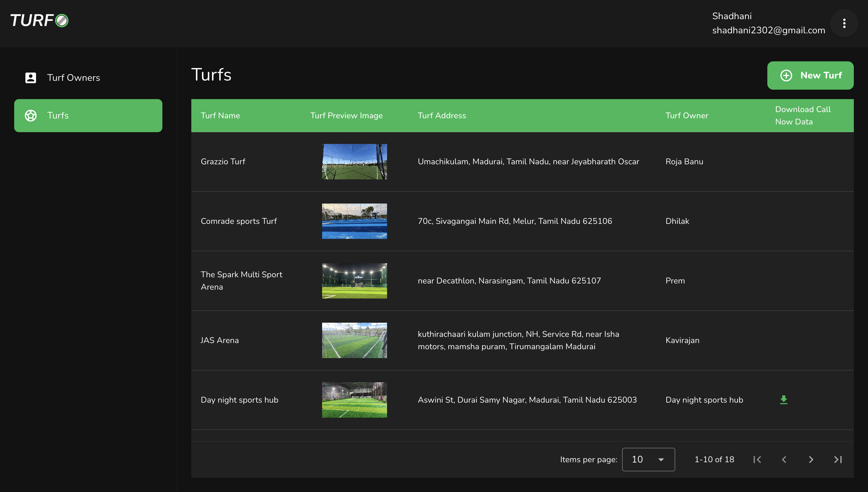
Task: Select Turfs in the sidebar
Action: tap(88, 116)
